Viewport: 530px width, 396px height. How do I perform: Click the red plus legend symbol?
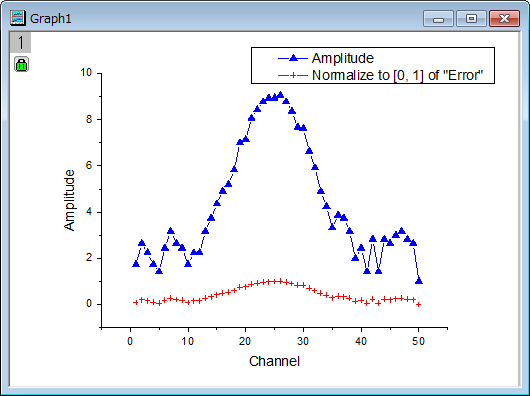pyautogui.click(x=293, y=75)
